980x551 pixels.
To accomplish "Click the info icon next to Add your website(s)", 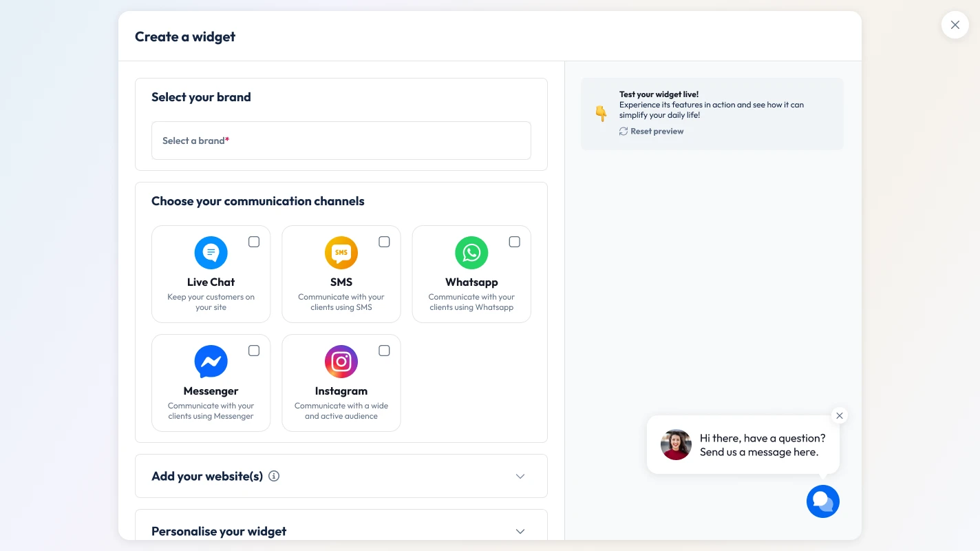I will 274,476.
